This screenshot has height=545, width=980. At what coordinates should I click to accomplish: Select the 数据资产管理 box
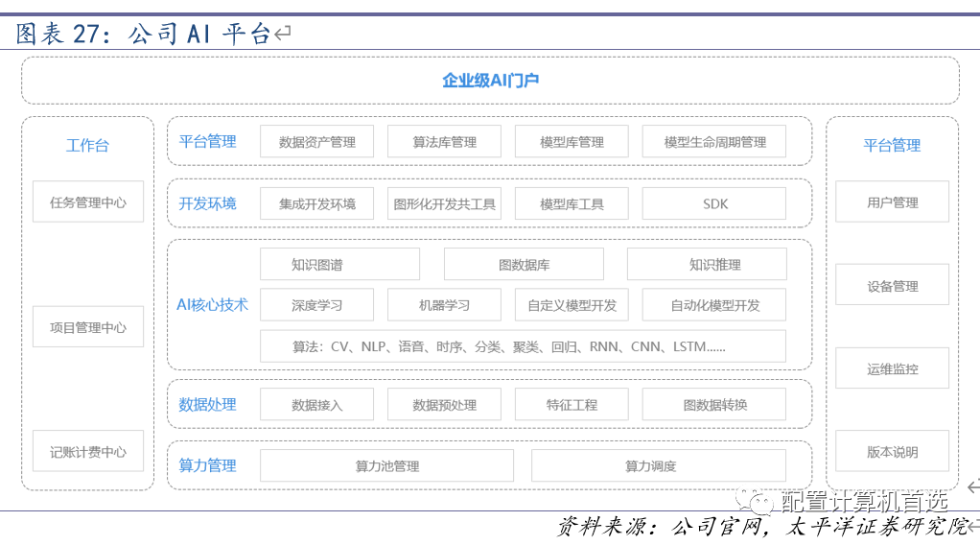316,141
